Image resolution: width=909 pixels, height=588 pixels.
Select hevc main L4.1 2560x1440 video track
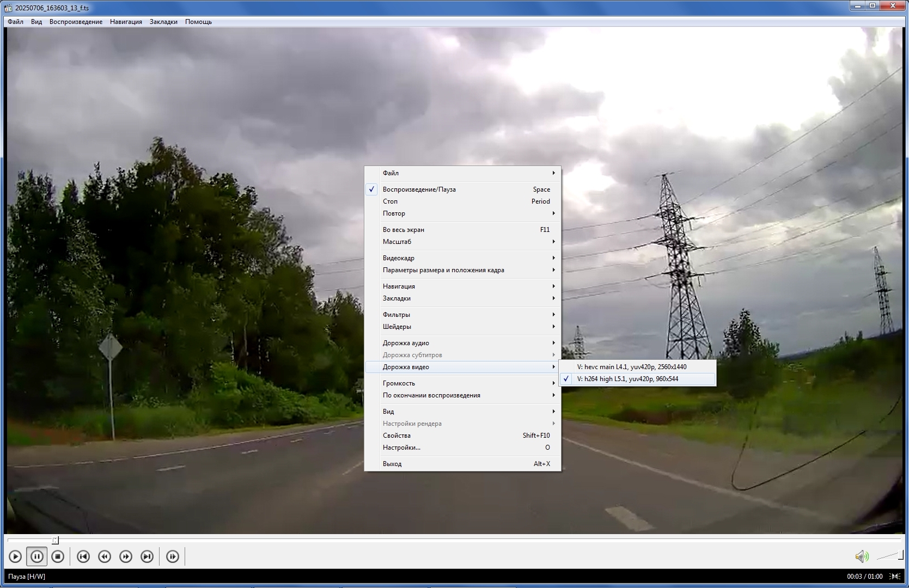632,367
